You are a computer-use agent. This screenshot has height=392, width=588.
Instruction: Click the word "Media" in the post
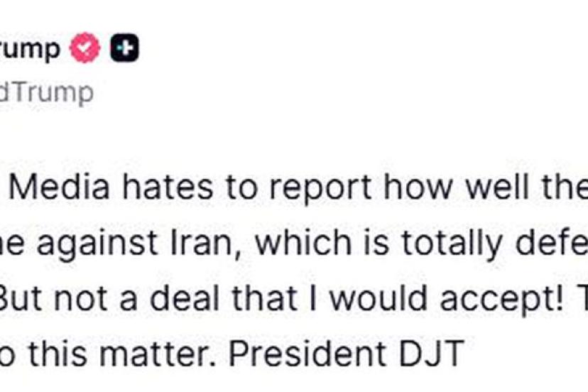coord(62,187)
